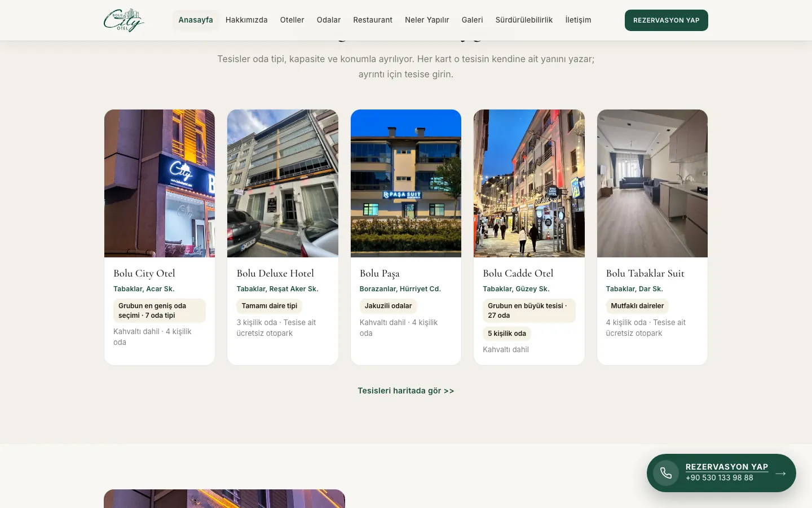Open the Anasayfa menu item
The image size is (812, 508).
[x=196, y=20]
